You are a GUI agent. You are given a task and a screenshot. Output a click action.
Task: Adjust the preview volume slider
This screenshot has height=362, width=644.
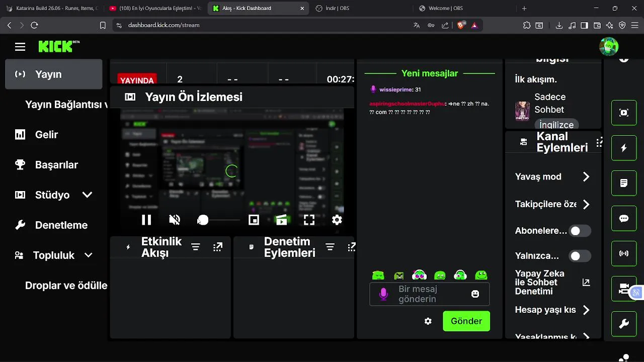coord(219,220)
